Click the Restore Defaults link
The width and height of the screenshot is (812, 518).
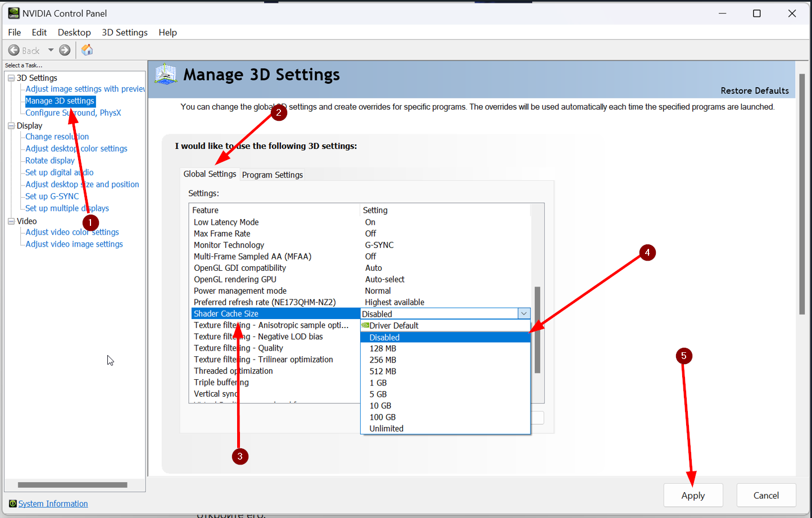click(755, 91)
